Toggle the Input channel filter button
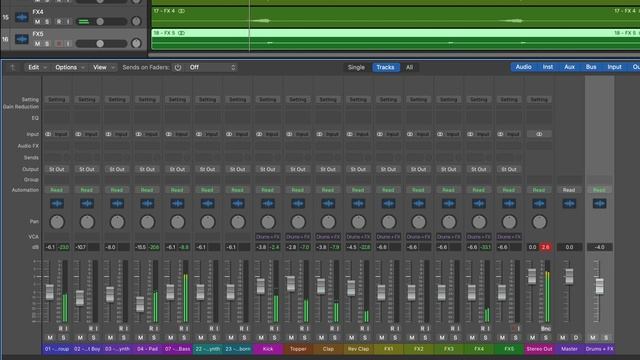 click(614, 67)
